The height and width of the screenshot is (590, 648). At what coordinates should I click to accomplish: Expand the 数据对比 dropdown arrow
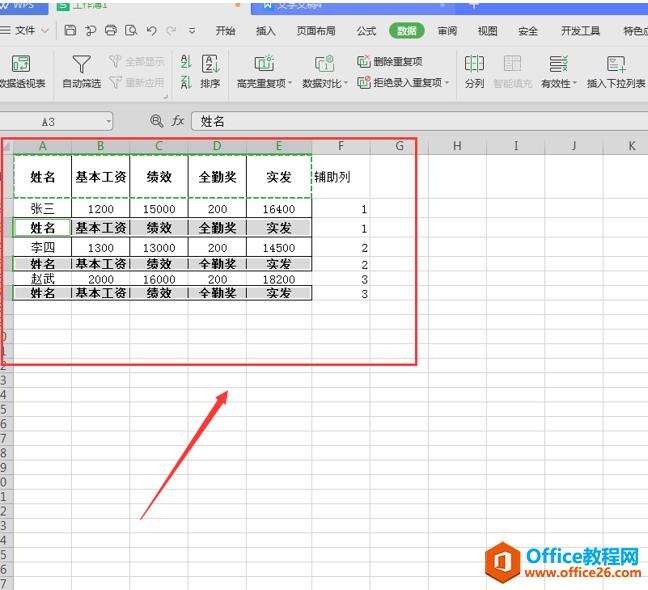tap(345, 83)
